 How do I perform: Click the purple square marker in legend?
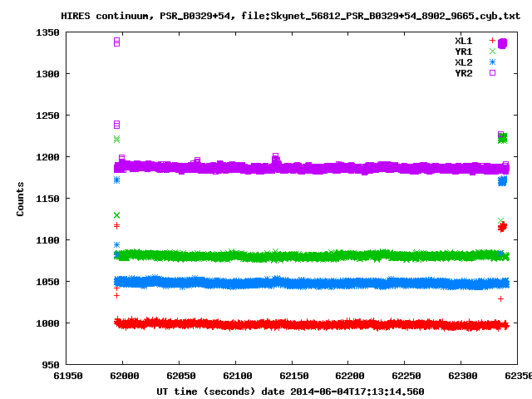tap(492, 72)
